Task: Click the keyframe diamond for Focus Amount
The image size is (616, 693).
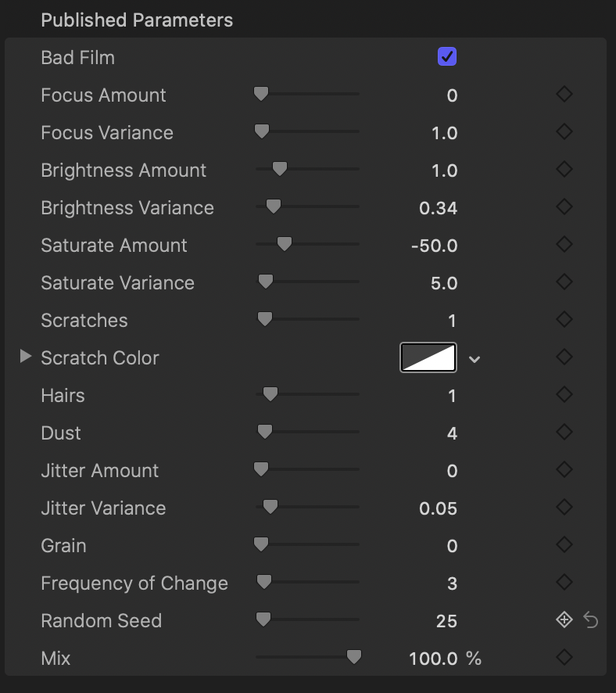Action: click(x=564, y=95)
